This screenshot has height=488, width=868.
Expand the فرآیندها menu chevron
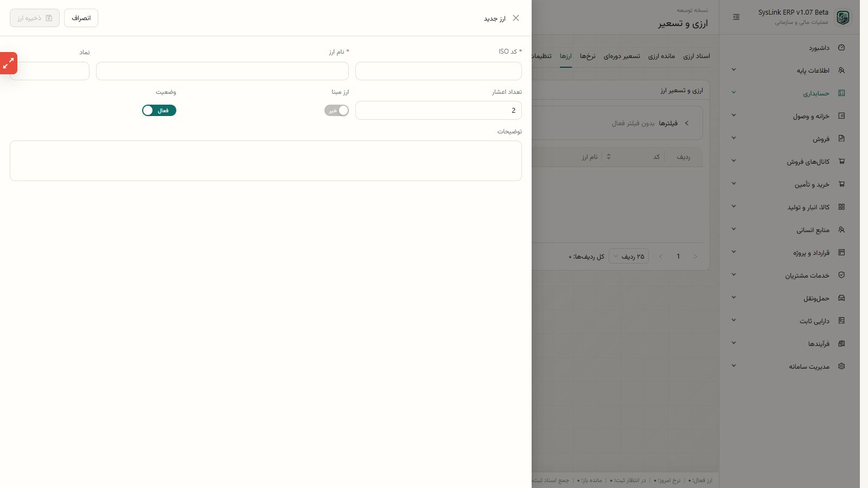[733, 343]
